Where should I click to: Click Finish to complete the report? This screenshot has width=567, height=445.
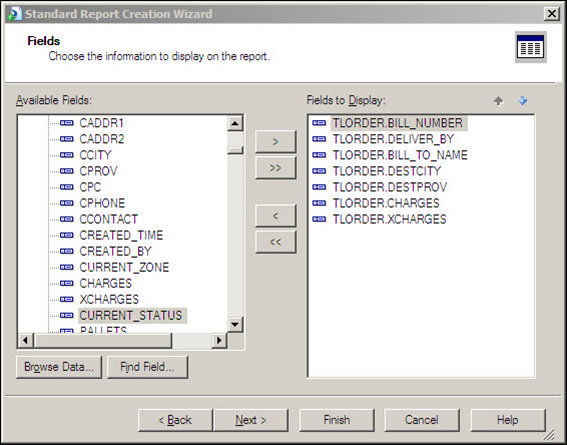337,420
